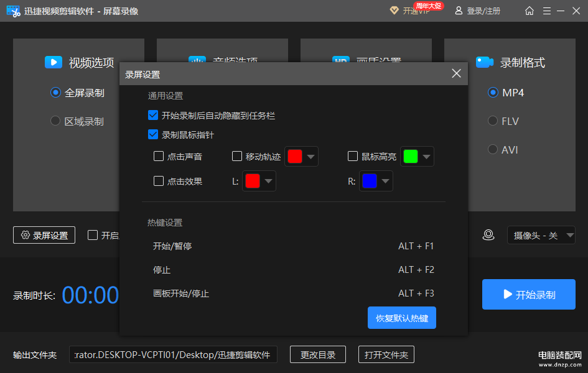Click 登录/注册 link

click(483, 11)
